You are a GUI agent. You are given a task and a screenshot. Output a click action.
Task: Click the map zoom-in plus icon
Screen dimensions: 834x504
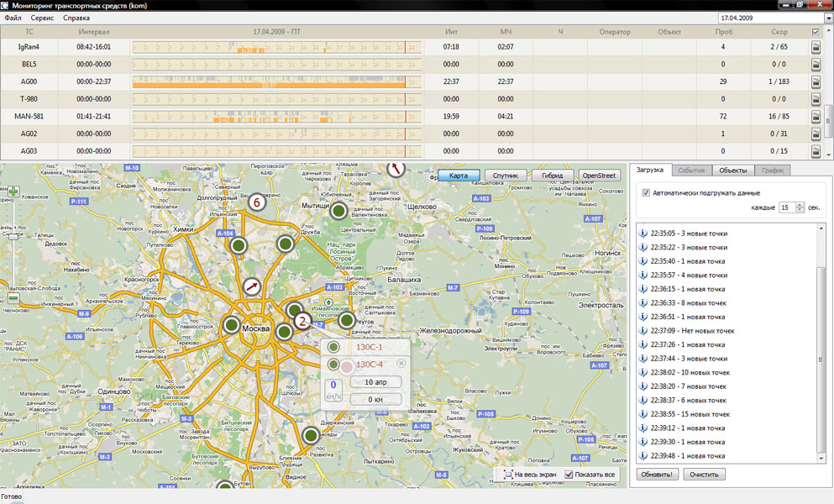coord(13,192)
